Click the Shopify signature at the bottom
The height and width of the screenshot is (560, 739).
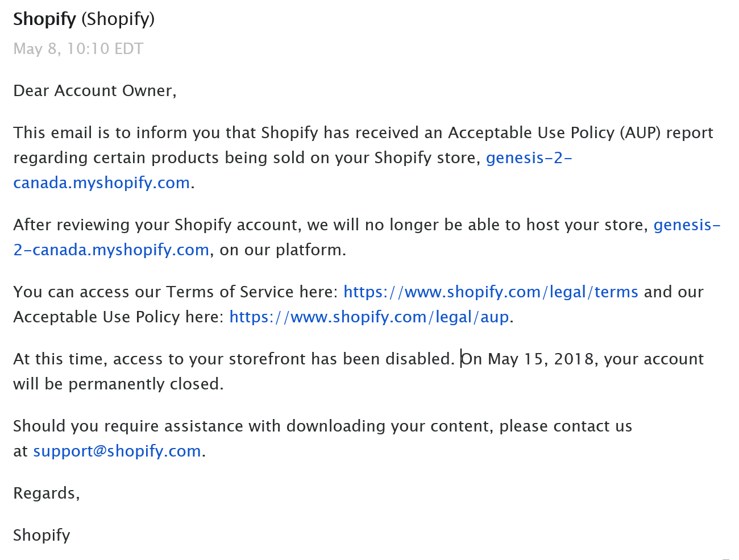tap(42, 536)
